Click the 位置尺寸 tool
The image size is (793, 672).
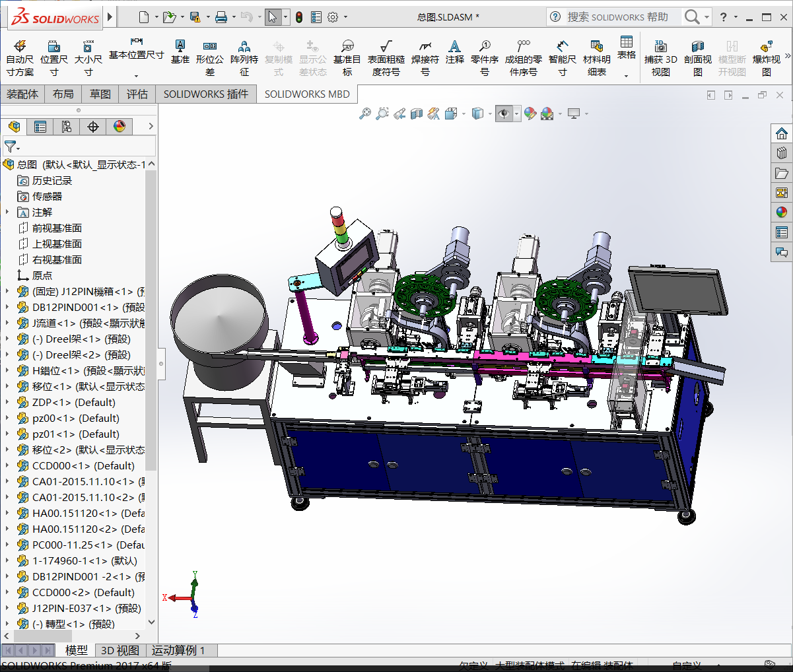tap(54, 58)
